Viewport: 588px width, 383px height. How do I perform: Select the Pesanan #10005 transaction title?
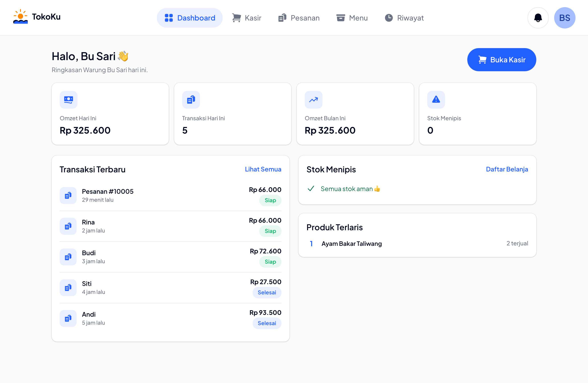[108, 192]
